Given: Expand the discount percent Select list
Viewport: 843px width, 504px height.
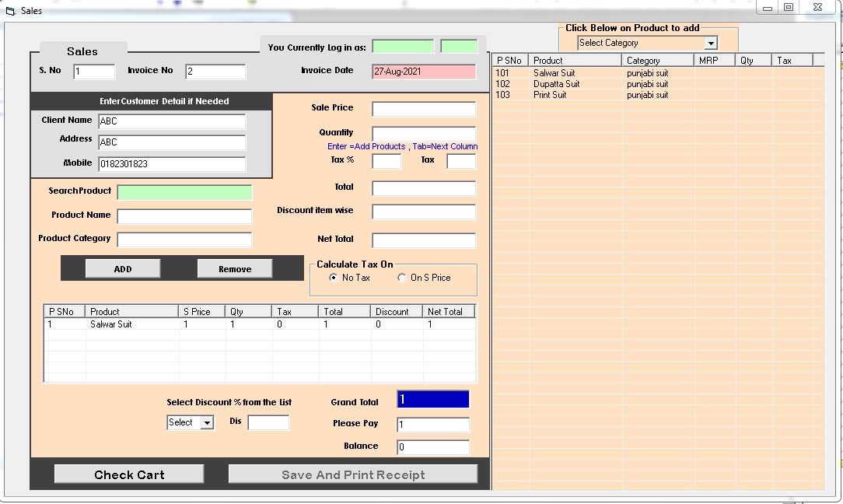Looking at the screenshot, I should click(x=206, y=422).
